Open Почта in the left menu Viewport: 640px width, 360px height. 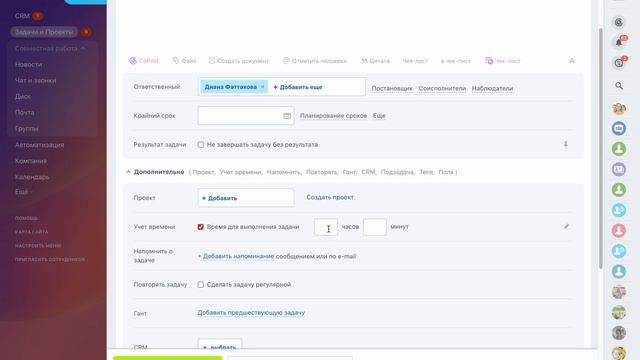coord(24,112)
